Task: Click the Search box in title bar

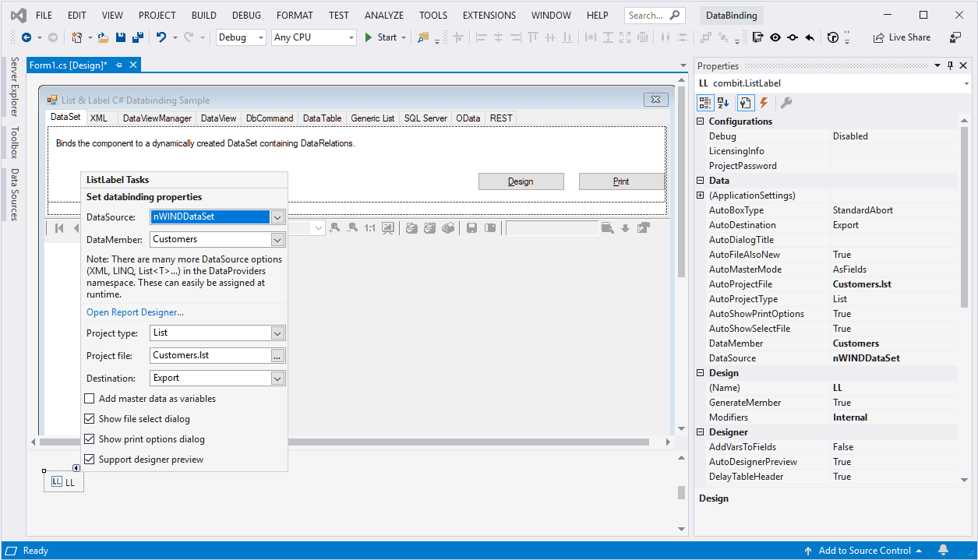Action: [x=655, y=15]
